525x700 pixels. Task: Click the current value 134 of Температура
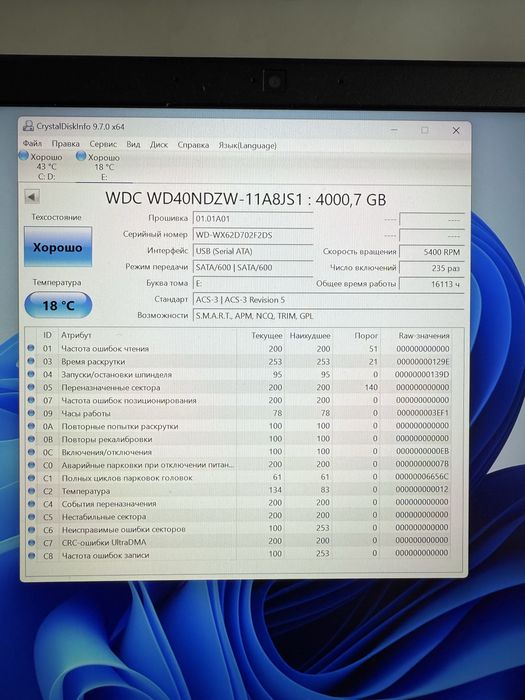(275, 490)
